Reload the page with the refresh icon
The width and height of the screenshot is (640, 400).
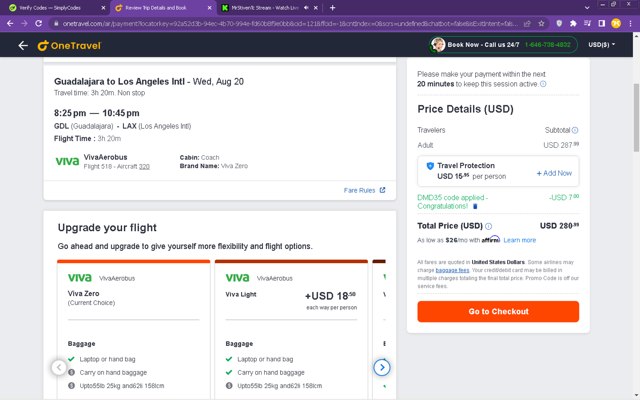[x=39, y=24]
